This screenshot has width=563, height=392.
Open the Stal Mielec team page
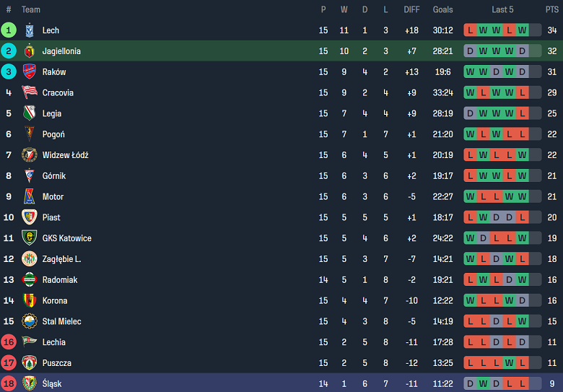tap(61, 321)
